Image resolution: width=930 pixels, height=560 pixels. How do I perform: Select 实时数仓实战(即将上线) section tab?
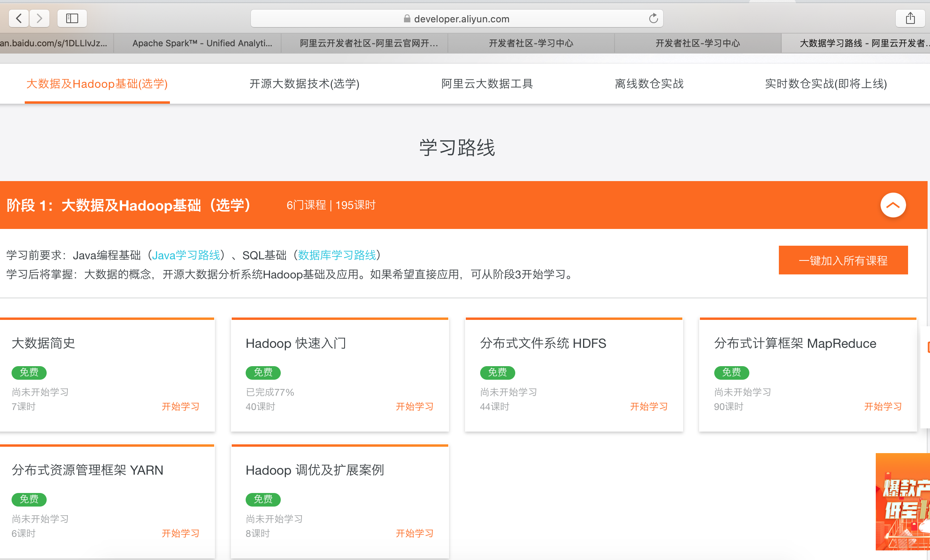click(x=826, y=84)
